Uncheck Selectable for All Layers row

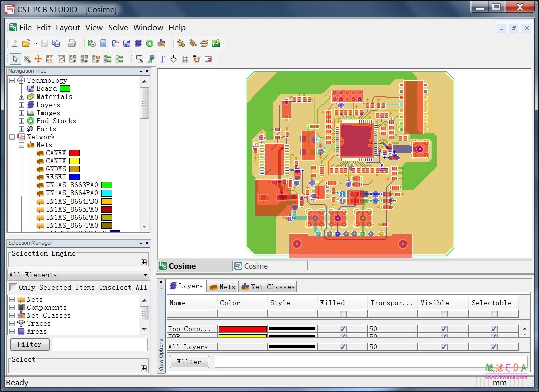(x=494, y=347)
